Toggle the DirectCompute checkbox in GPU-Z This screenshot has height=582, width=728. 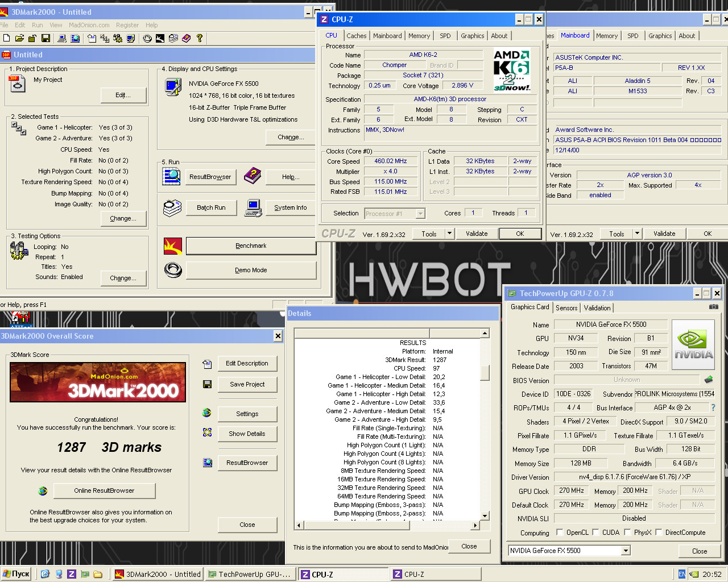coord(659,533)
